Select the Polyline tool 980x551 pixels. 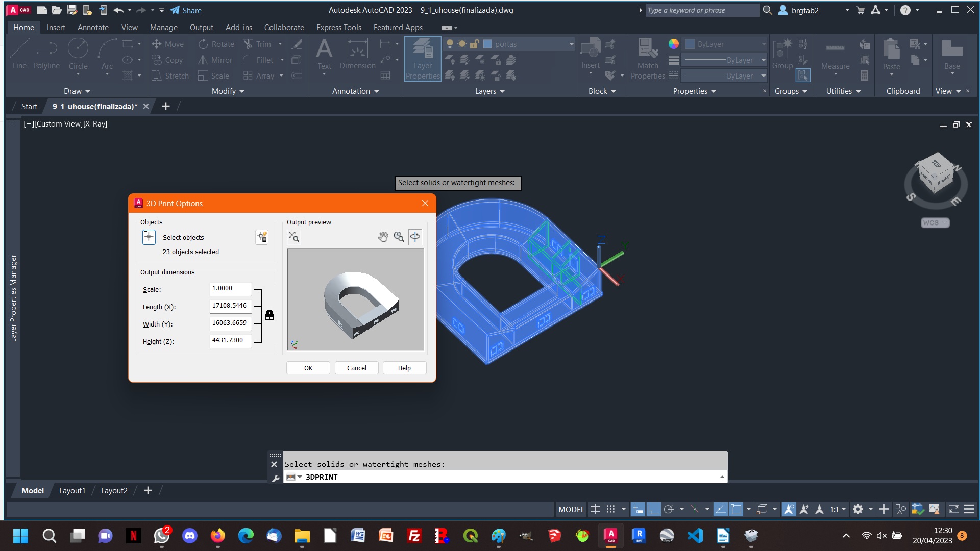(x=46, y=54)
